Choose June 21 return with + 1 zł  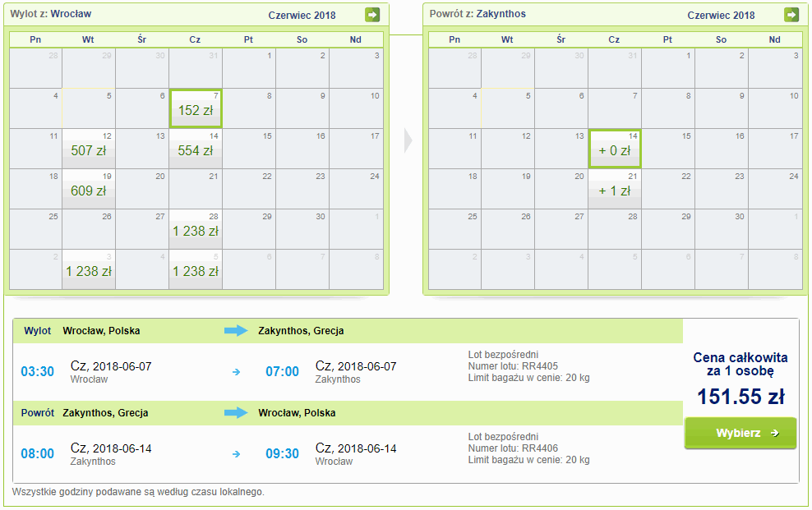point(614,190)
